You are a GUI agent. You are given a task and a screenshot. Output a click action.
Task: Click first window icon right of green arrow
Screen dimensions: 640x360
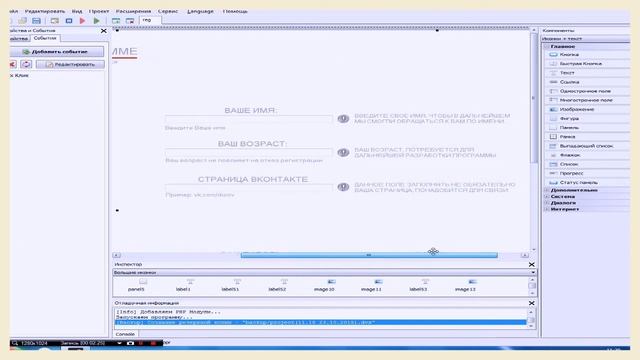[x=116, y=21]
